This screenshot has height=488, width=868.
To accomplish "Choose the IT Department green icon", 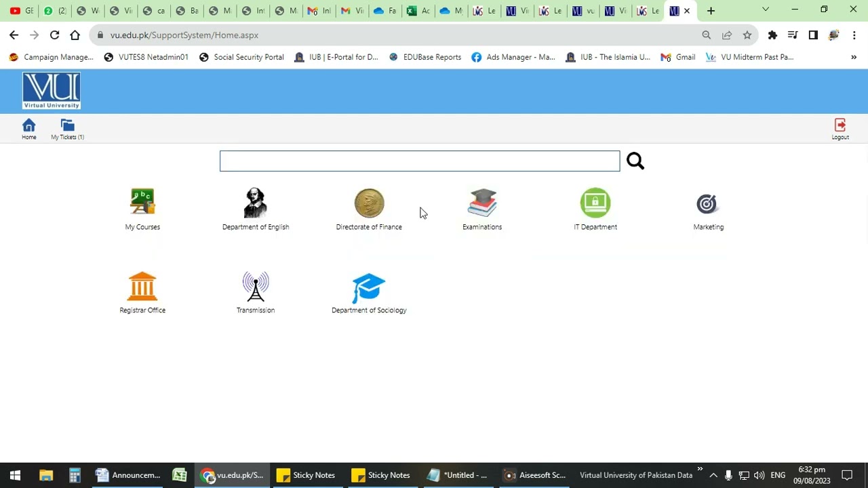I will coord(595,203).
